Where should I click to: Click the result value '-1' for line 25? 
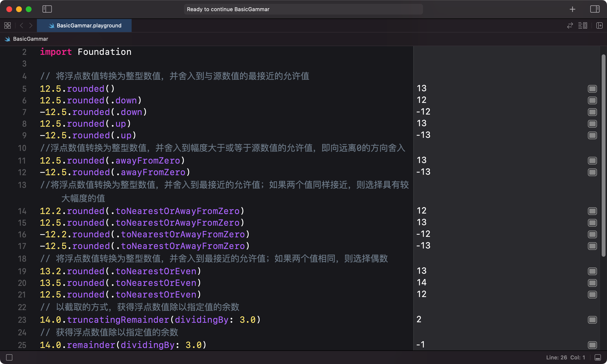421,345
